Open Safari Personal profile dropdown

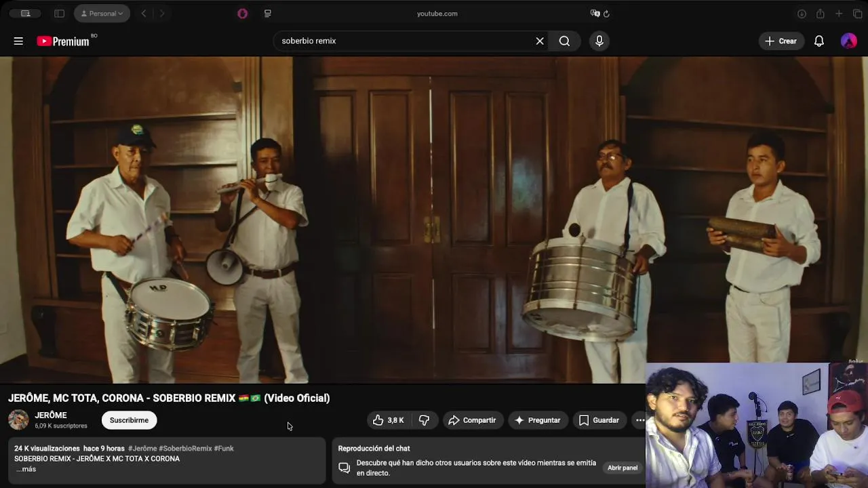tap(102, 14)
